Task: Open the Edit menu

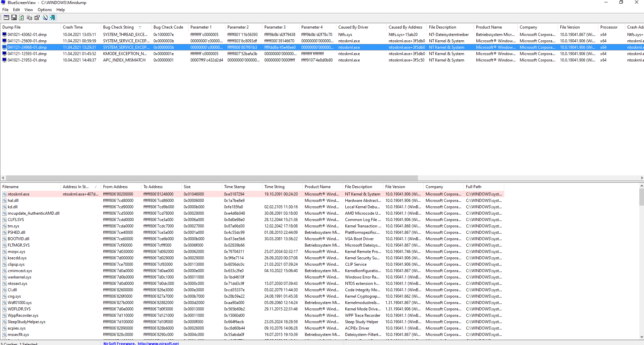Action: coord(16,10)
